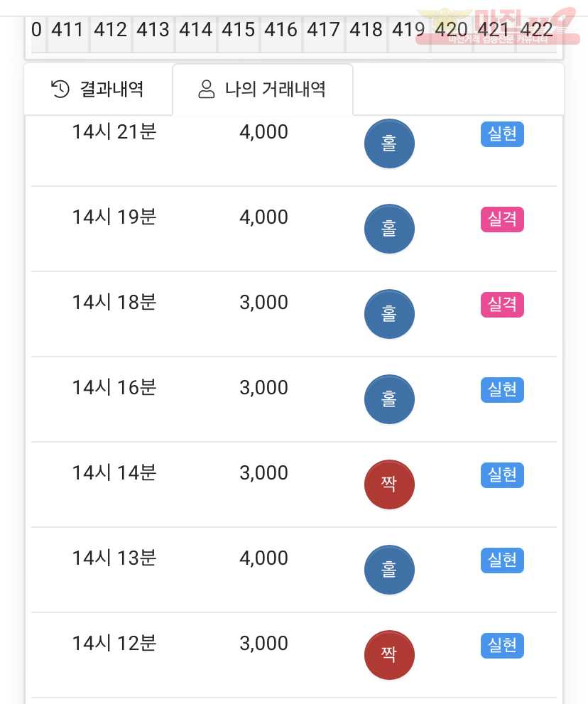The height and width of the screenshot is (704, 588).
Task: Open the 결과내역 tab
Action: point(98,89)
